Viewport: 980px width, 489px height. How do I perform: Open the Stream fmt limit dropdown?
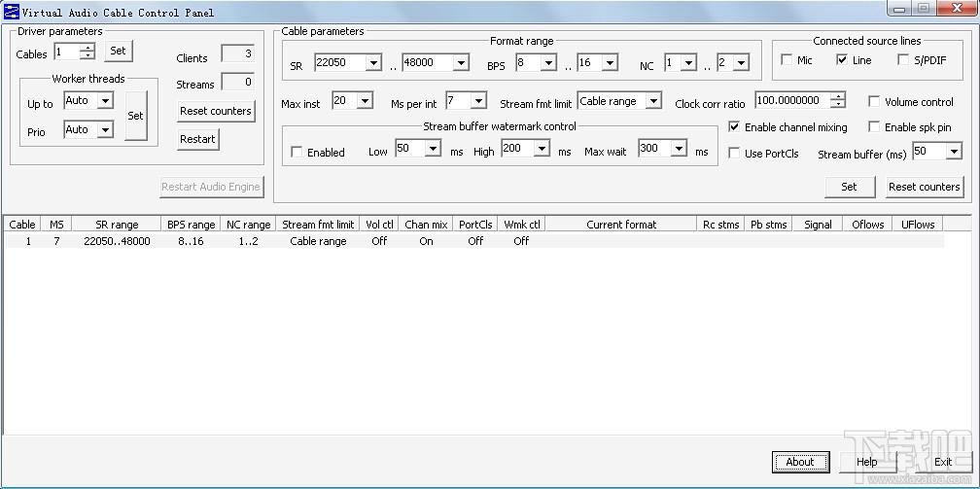click(653, 101)
